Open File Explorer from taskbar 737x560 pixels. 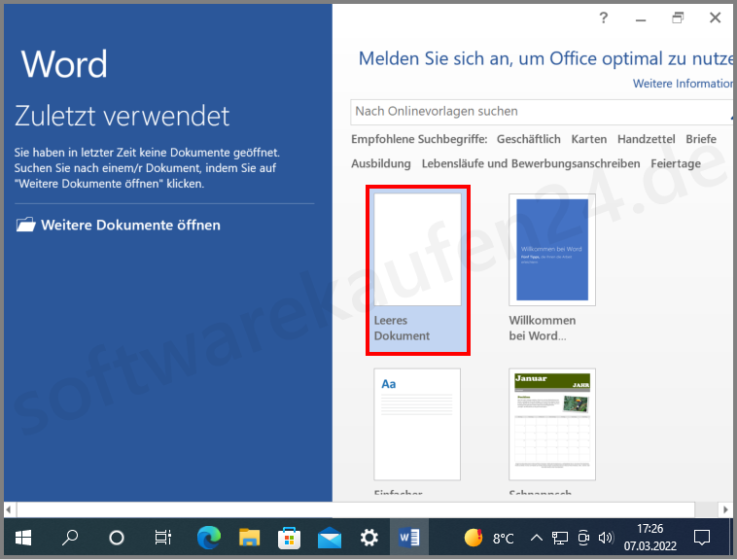249,538
